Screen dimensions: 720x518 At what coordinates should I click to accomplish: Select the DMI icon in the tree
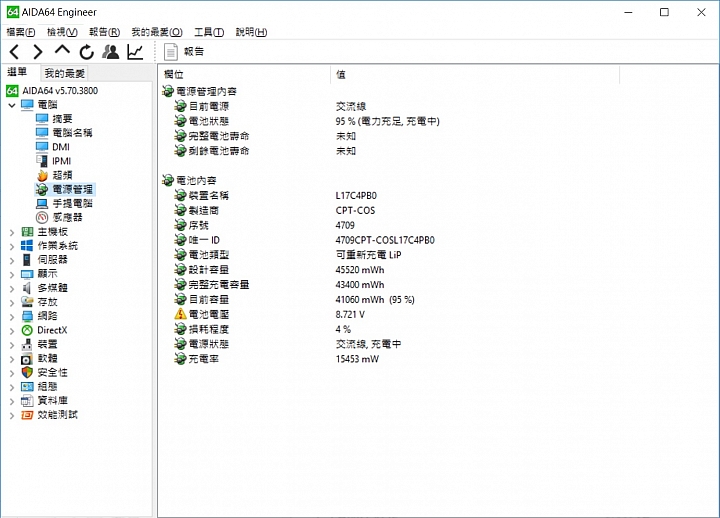pos(42,147)
